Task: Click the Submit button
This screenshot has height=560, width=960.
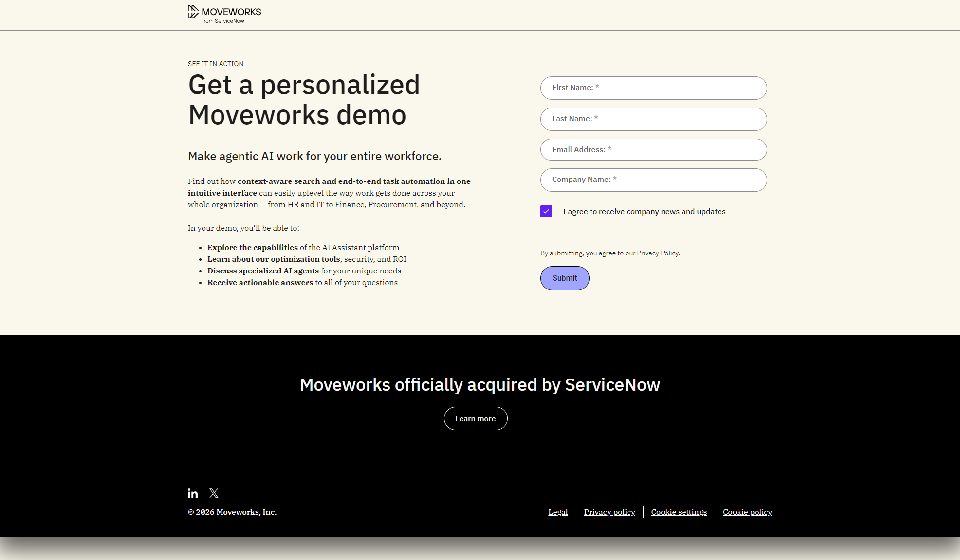Action: (x=564, y=278)
